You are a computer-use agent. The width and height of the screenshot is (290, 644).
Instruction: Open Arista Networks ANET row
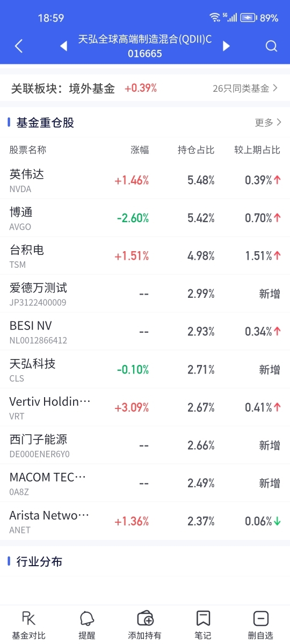[145, 522]
